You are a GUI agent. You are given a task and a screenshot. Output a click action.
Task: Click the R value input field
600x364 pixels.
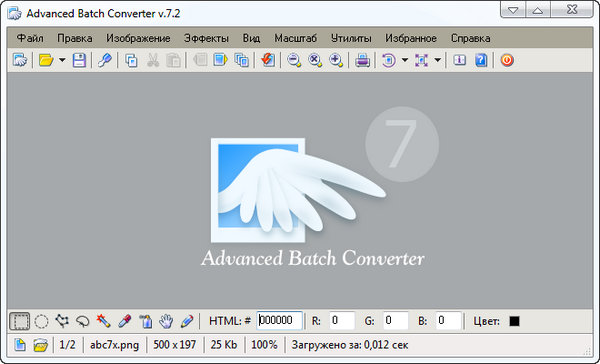coord(342,320)
